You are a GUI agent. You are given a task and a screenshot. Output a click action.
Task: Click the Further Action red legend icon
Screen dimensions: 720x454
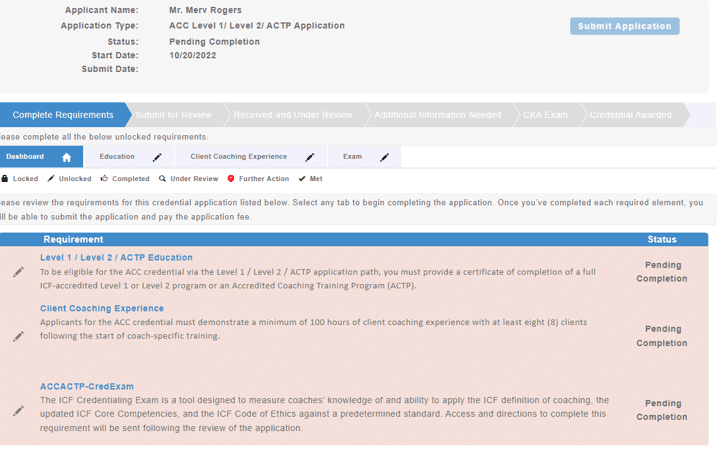click(231, 179)
